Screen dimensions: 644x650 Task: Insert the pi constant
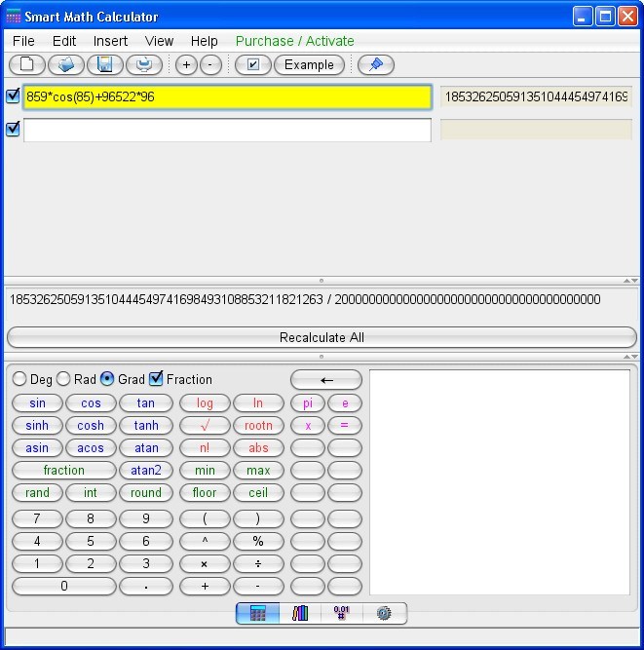pyautogui.click(x=308, y=402)
